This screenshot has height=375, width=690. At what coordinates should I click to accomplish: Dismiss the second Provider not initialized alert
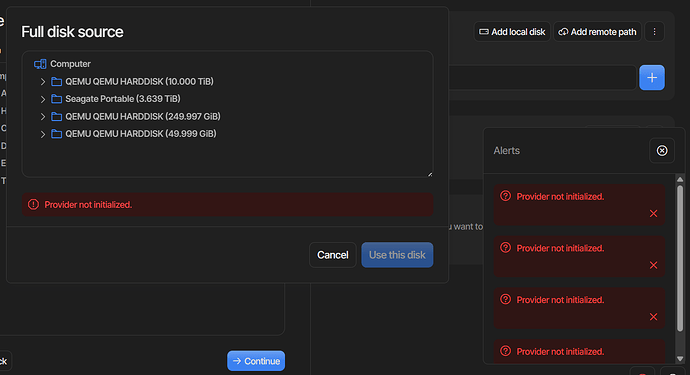click(x=653, y=265)
